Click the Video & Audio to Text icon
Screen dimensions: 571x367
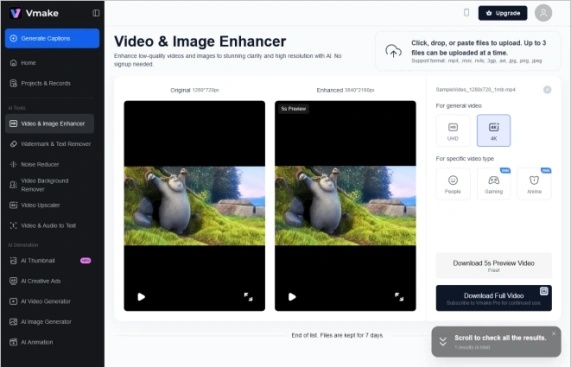13,225
